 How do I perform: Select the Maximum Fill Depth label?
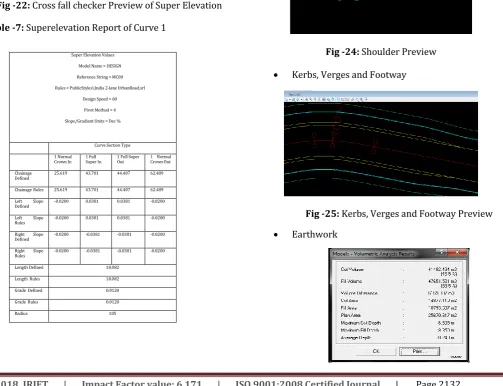click(x=360, y=330)
